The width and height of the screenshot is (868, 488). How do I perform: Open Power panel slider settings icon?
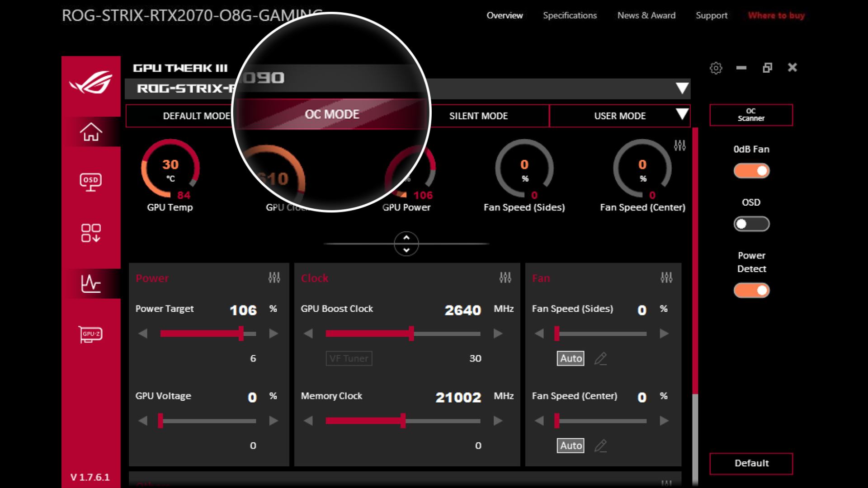pyautogui.click(x=274, y=277)
